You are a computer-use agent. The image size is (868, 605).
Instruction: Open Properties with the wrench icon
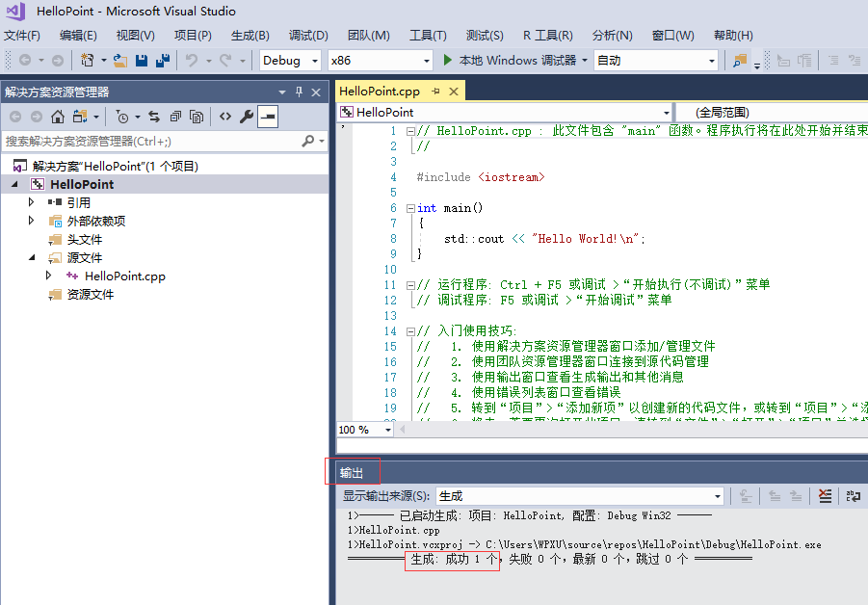point(247,117)
